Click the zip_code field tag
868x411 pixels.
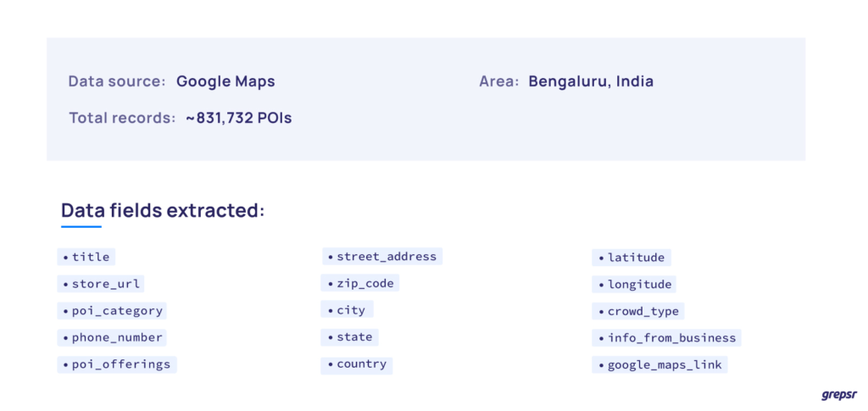click(x=360, y=283)
